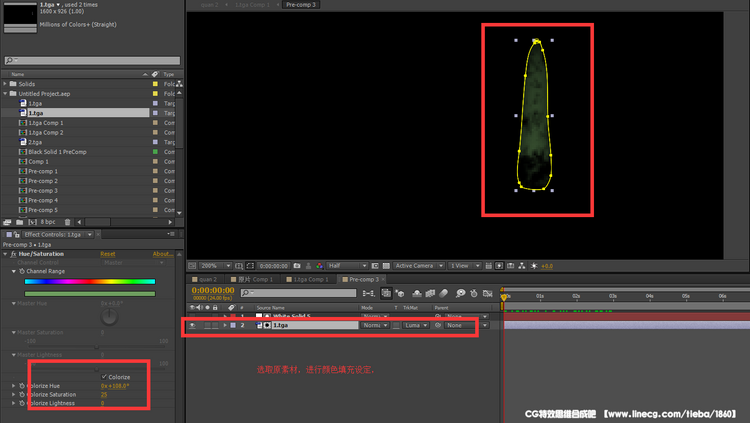Image resolution: width=750 pixels, height=423 pixels.
Task: Select the Pre-comp 3 timeline tab
Action: click(x=361, y=279)
